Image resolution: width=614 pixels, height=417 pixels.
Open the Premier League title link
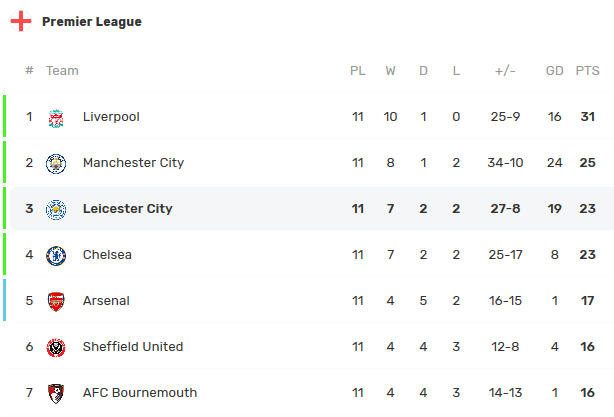click(x=92, y=21)
